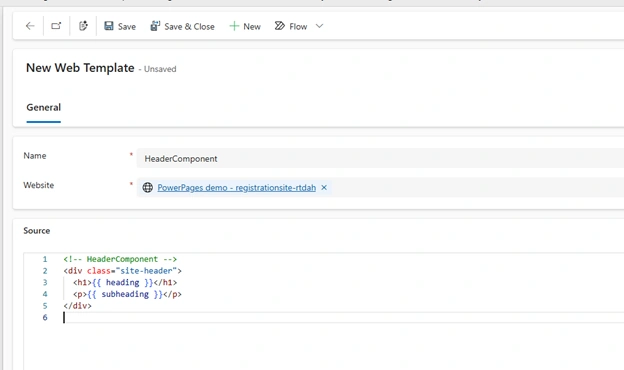Open the PowerPages demo website link
Image resolution: width=624 pixels, height=370 pixels.
coord(236,188)
